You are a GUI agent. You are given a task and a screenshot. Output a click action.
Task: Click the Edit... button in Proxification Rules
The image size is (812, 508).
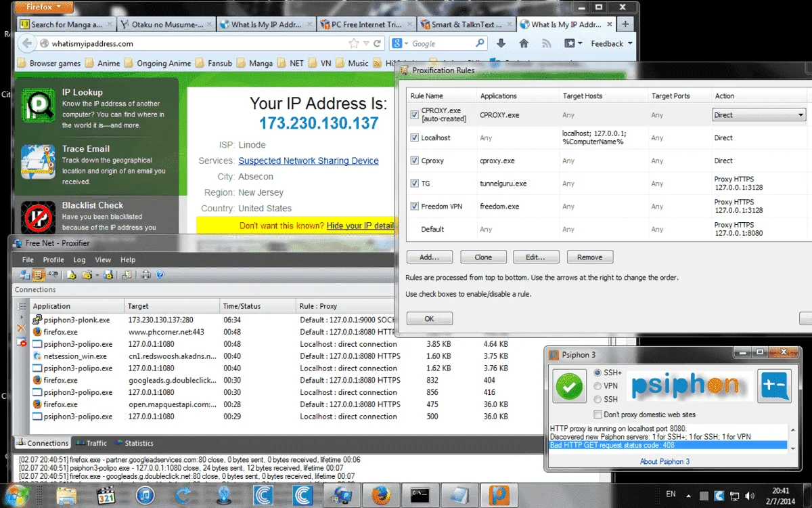point(537,257)
